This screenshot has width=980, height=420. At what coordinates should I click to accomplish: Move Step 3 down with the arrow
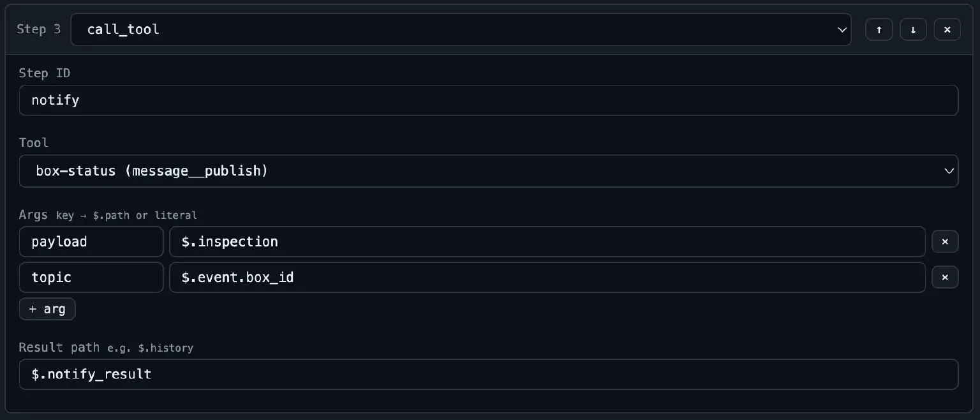(914, 30)
